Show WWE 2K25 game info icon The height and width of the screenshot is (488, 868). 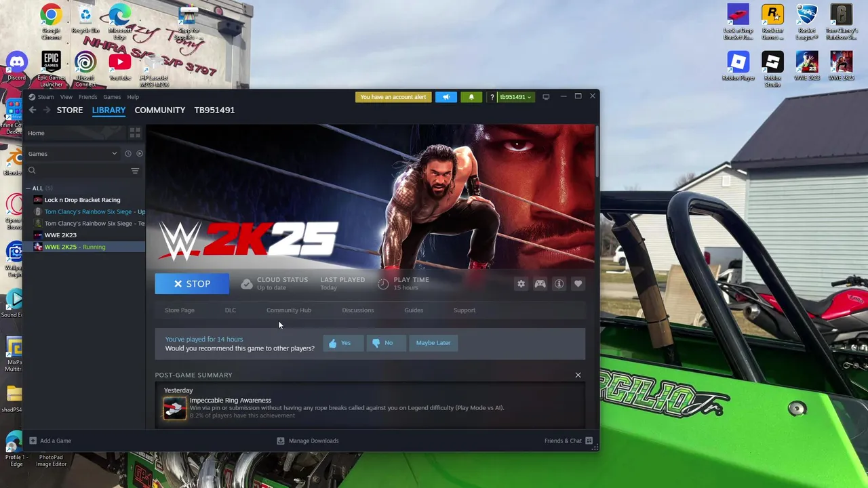[x=559, y=284]
